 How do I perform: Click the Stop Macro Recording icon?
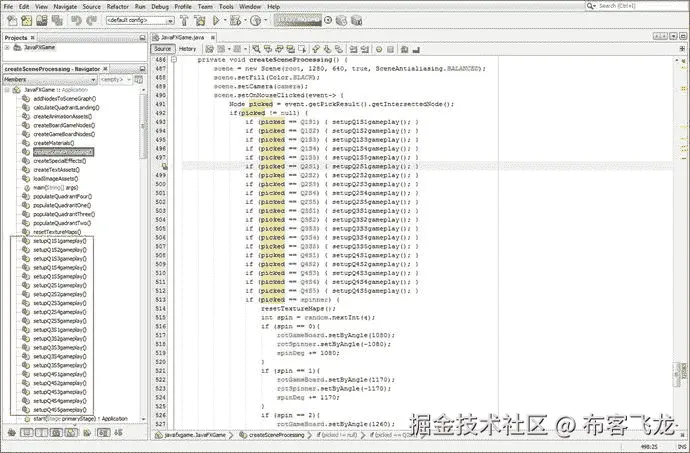(x=390, y=49)
